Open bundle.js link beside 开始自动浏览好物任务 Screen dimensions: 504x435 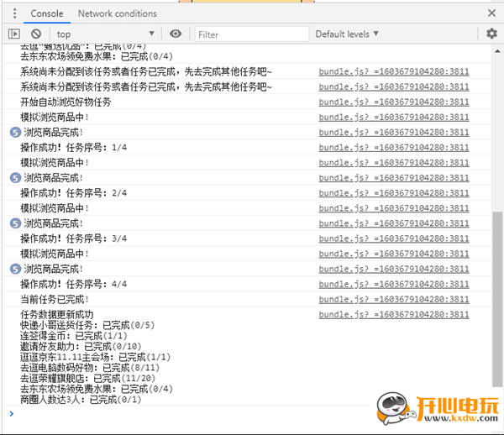click(394, 102)
